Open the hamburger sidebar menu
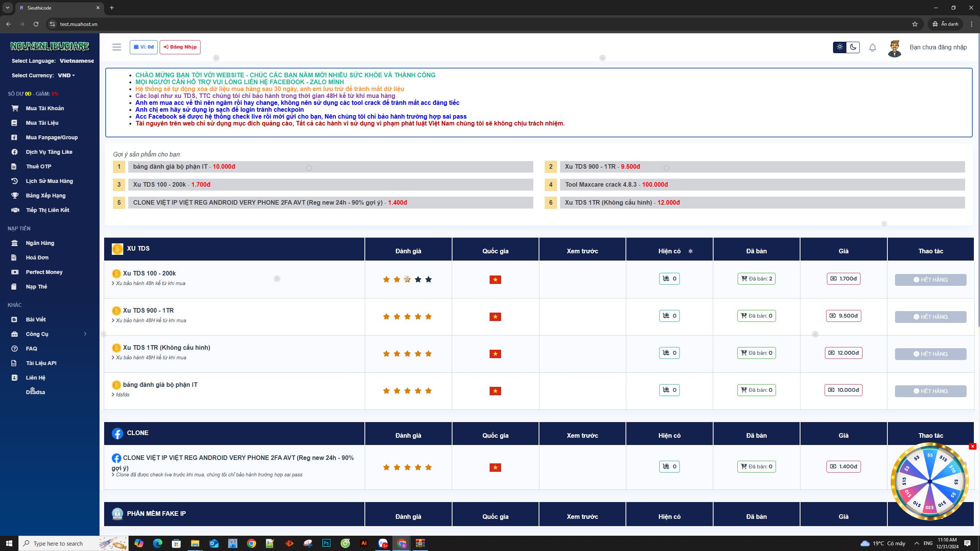 [116, 47]
